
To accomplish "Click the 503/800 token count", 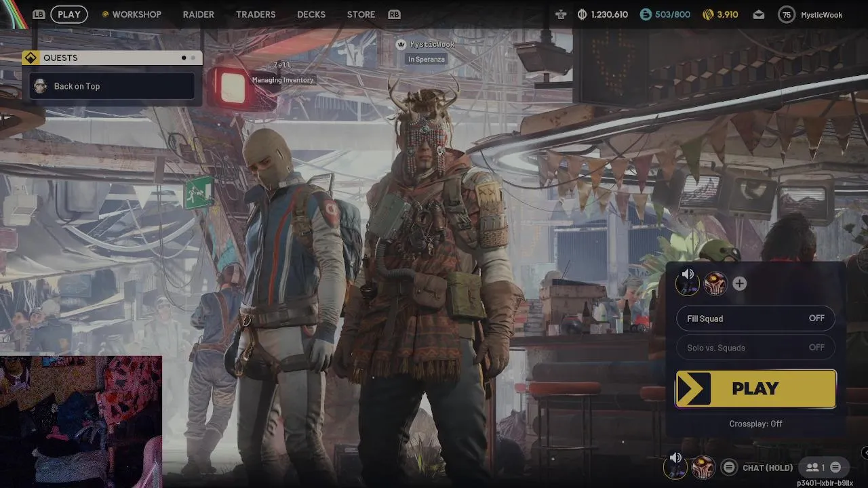I will (x=672, y=14).
